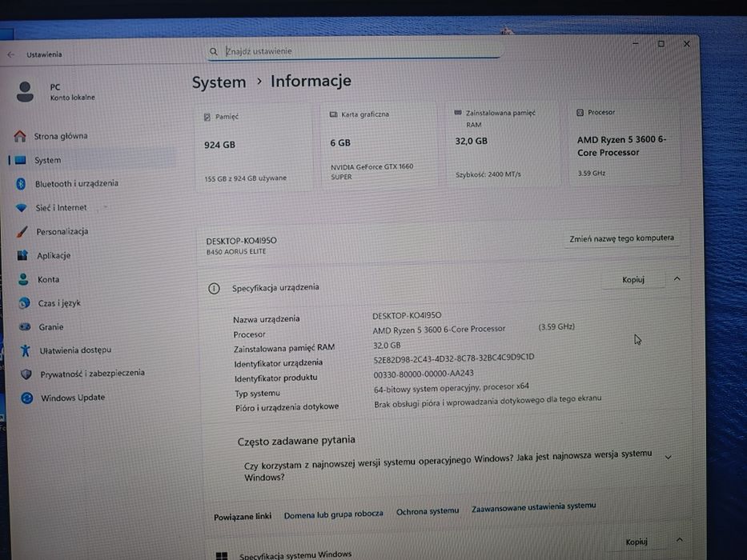747x560 pixels.
Task: Click the Ułatwienia dostępu accessibility icon
Action: tap(26, 350)
